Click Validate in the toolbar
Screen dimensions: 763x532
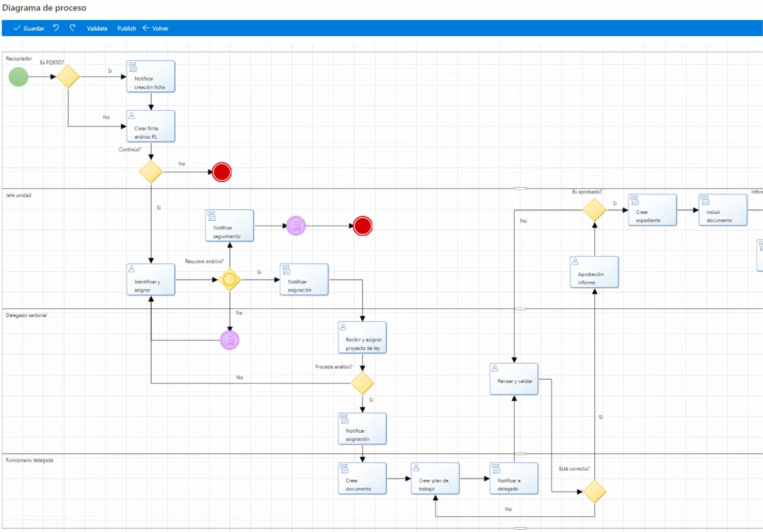[x=97, y=29]
